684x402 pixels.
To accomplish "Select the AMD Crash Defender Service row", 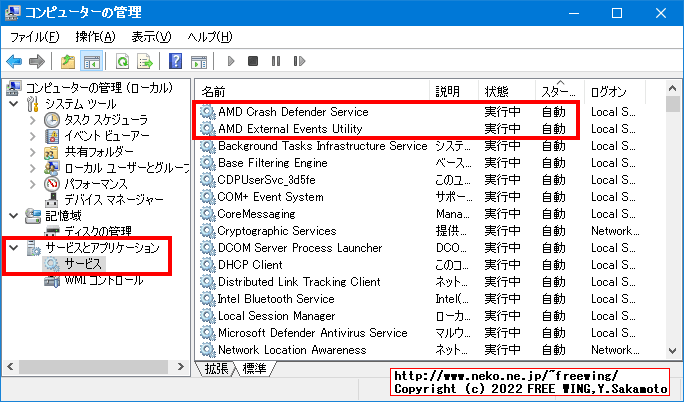I will (x=419, y=112).
